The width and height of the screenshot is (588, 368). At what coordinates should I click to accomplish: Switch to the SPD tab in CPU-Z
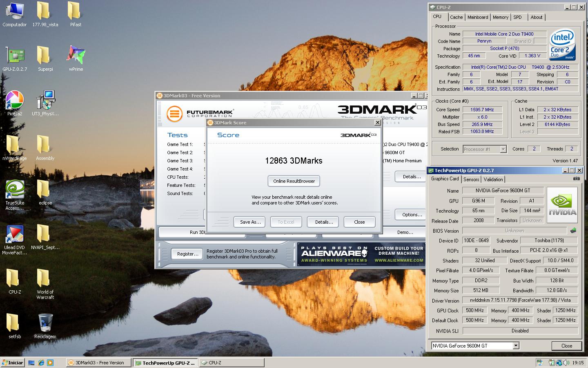(x=518, y=17)
